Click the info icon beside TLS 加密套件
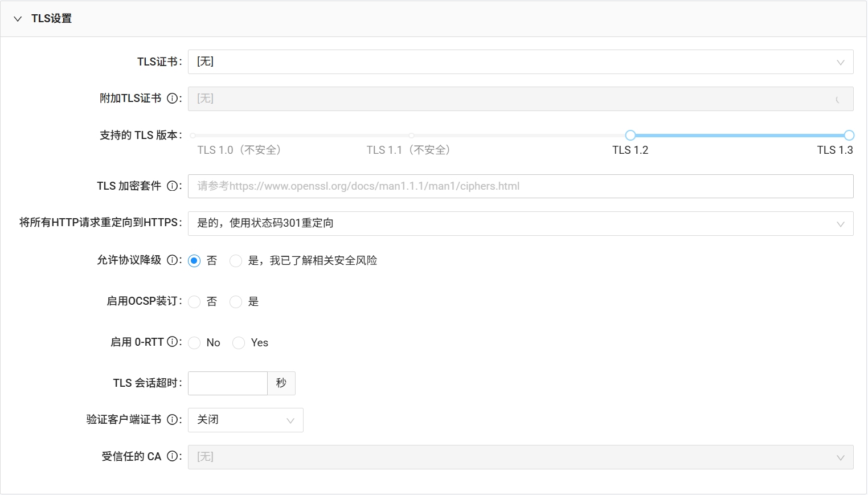The image size is (868, 495). (x=174, y=186)
